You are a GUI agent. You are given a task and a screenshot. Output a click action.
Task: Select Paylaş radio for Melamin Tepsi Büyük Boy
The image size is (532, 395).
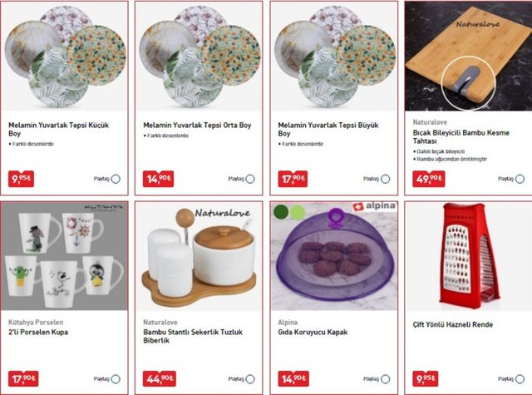pyautogui.click(x=386, y=179)
